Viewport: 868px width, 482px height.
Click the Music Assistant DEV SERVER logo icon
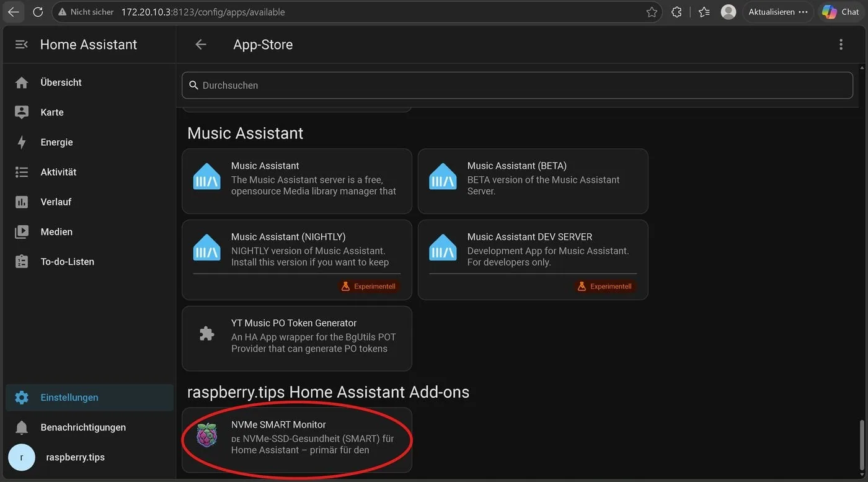[443, 248]
